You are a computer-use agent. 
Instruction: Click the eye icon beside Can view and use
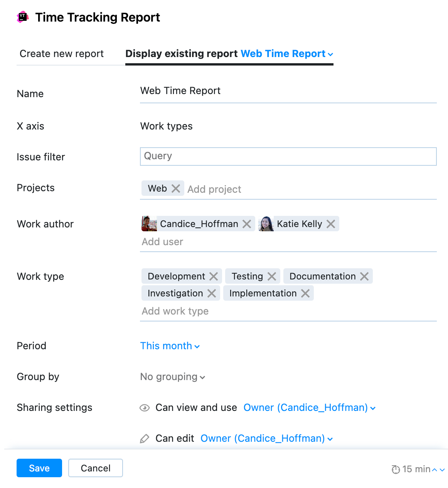pyautogui.click(x=144, y=407)
